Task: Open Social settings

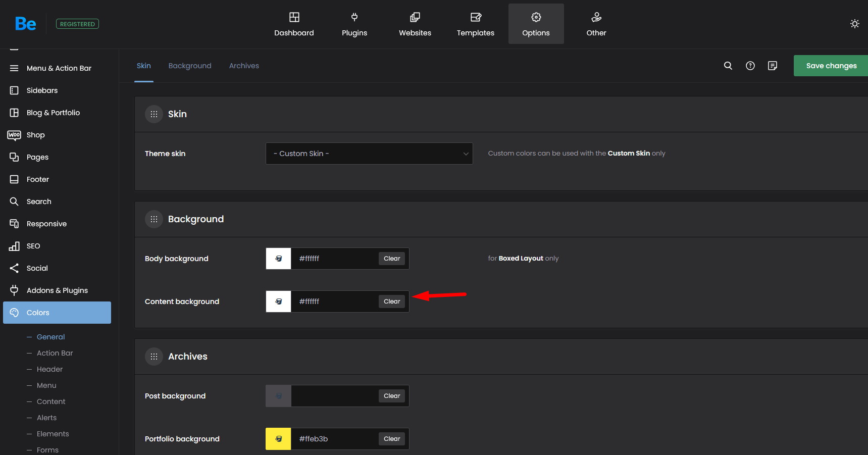Action: coord(57,268)
